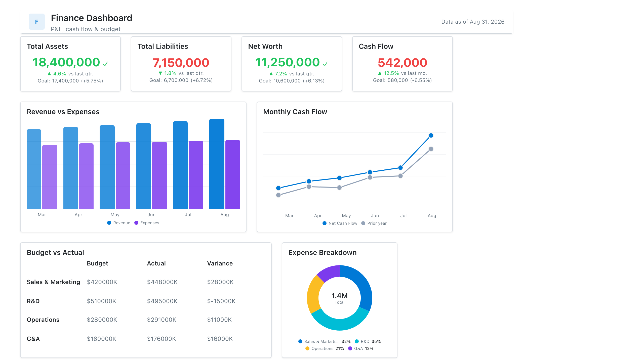Click the 11,250,000 Net Worth value
The height and width of the screenshot is (362, 644).
[x=288, y=62]
